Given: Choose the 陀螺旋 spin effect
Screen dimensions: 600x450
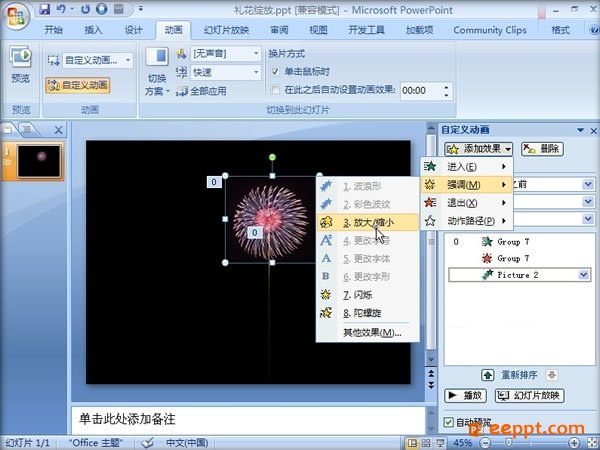Looking at the screenshot, I should click(x=367, y=313).
